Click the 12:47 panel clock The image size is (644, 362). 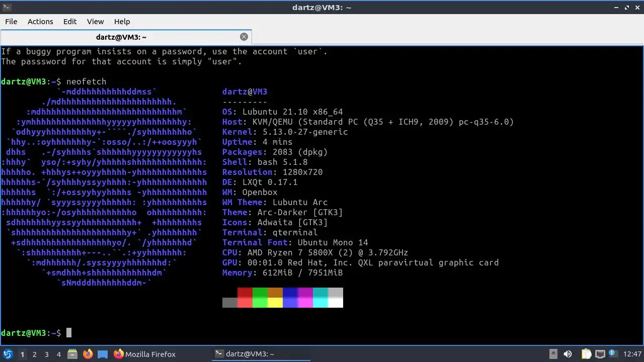632,354
